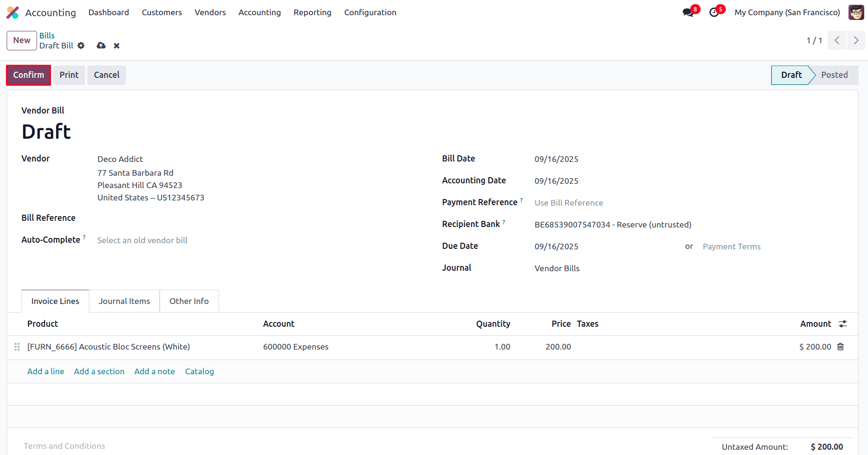Open the Auto-Complete vendor bill dropdown
The height and width of the screenshot is (455, 868).
pos(142,240)
